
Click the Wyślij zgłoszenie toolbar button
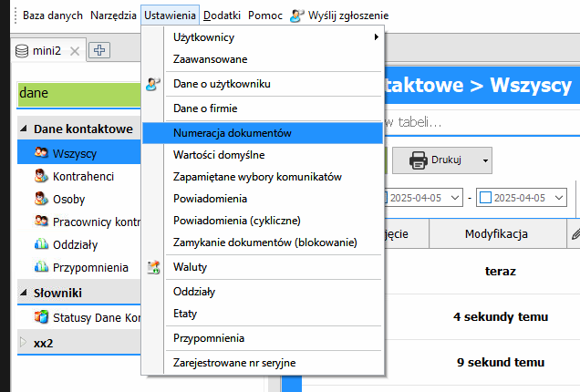click(339, 15)
